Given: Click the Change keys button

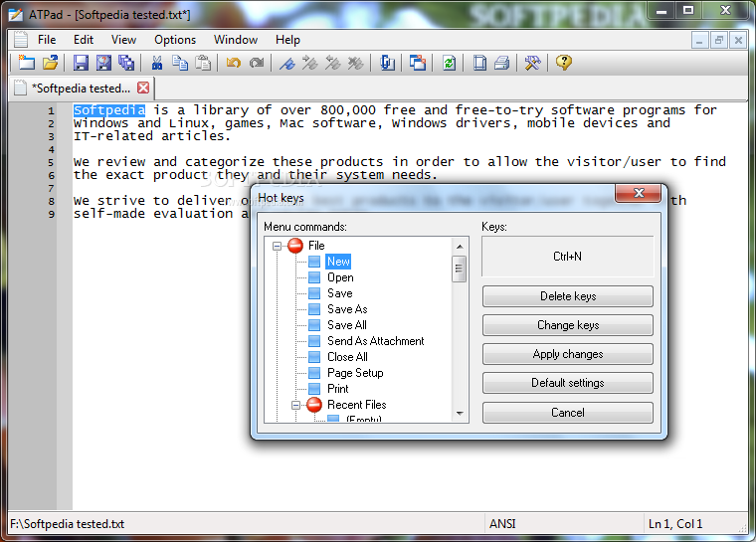Looking at the screenshot, I should [x=568, y=325].
